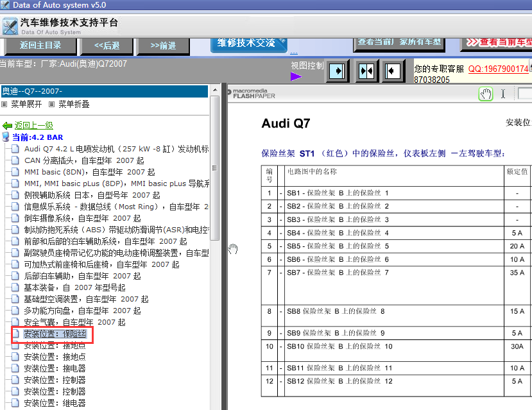Open 可加热式前座椅和后座椅 document

click(101, 264)
